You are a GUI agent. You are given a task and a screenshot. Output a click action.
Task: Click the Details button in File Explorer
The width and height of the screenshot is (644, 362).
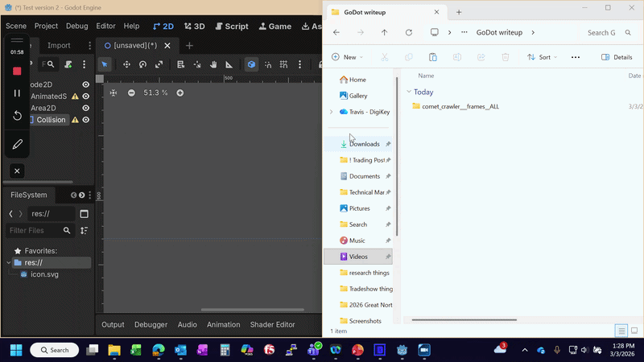(617, 57)
